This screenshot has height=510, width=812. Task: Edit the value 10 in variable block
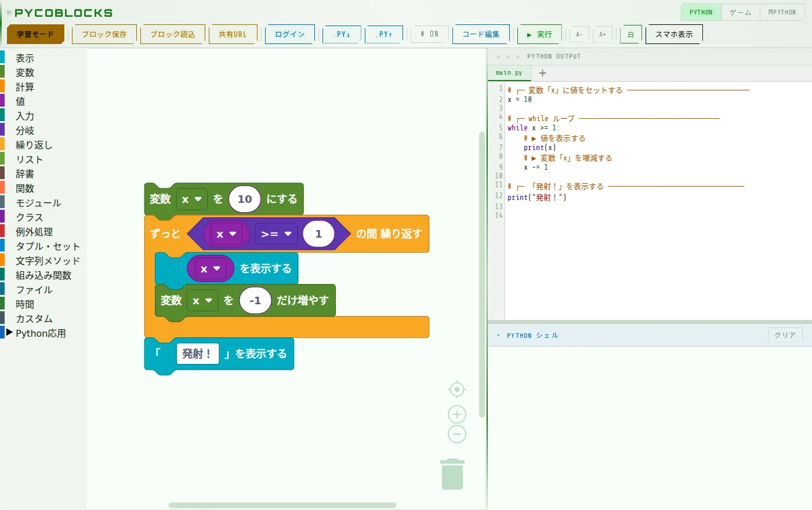coord(245,199)
